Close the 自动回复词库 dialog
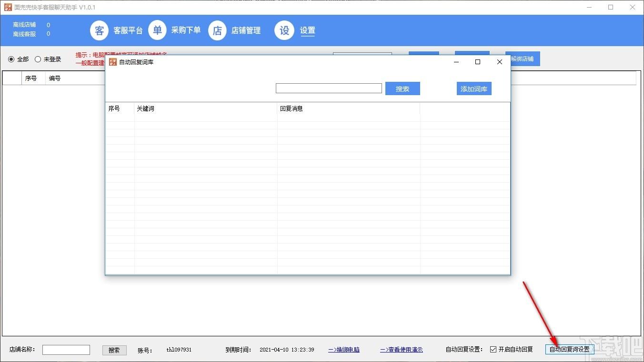 point(500,62)
